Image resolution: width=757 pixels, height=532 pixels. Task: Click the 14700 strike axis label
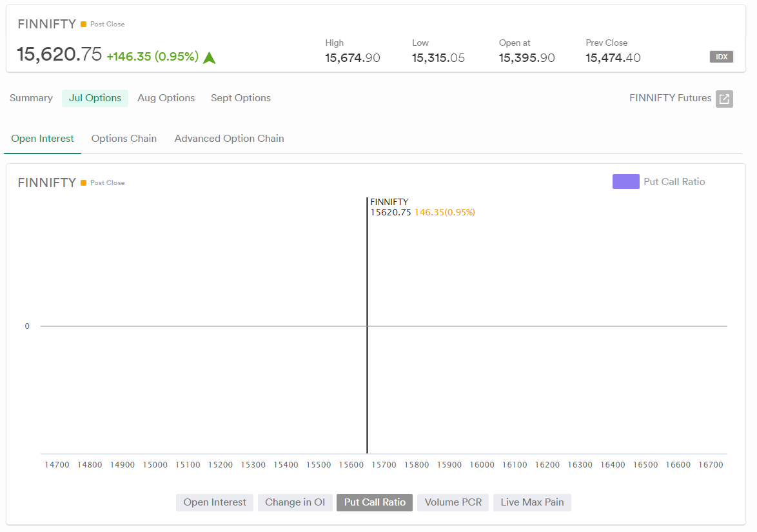tap(57, 465)
